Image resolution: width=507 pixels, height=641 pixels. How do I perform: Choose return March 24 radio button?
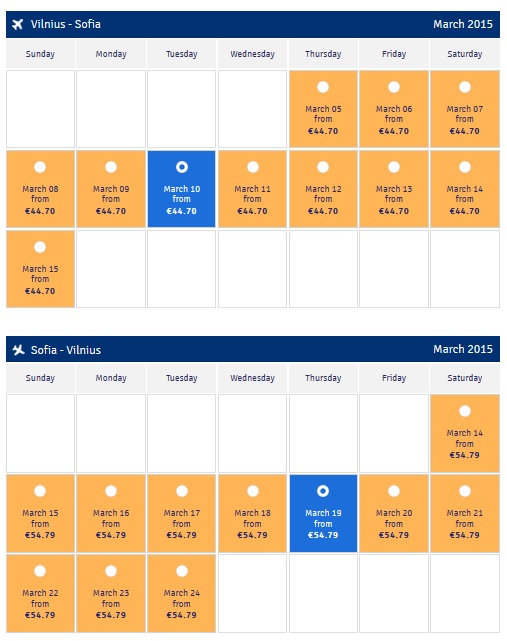pyautogui.click(x=182, y=571)
